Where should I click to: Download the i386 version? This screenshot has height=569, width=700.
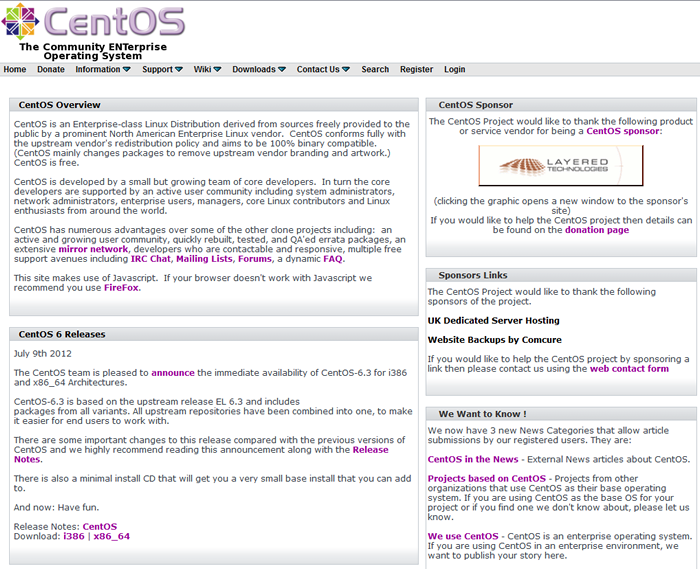tap(74, 536)
